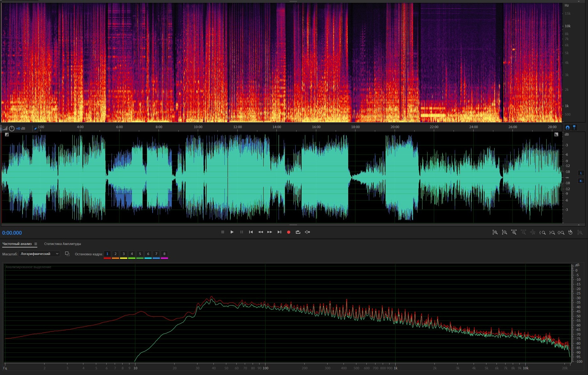Click the skip selection icon

coord(307,232)
